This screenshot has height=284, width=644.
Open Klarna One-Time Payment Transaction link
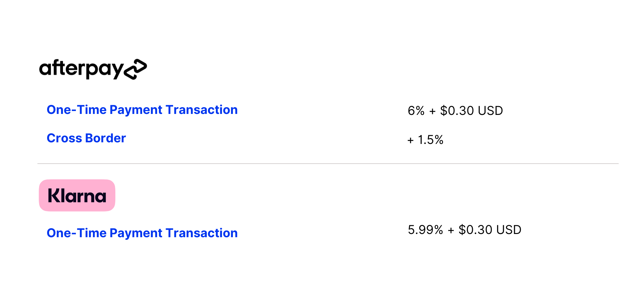pos(142,233)
